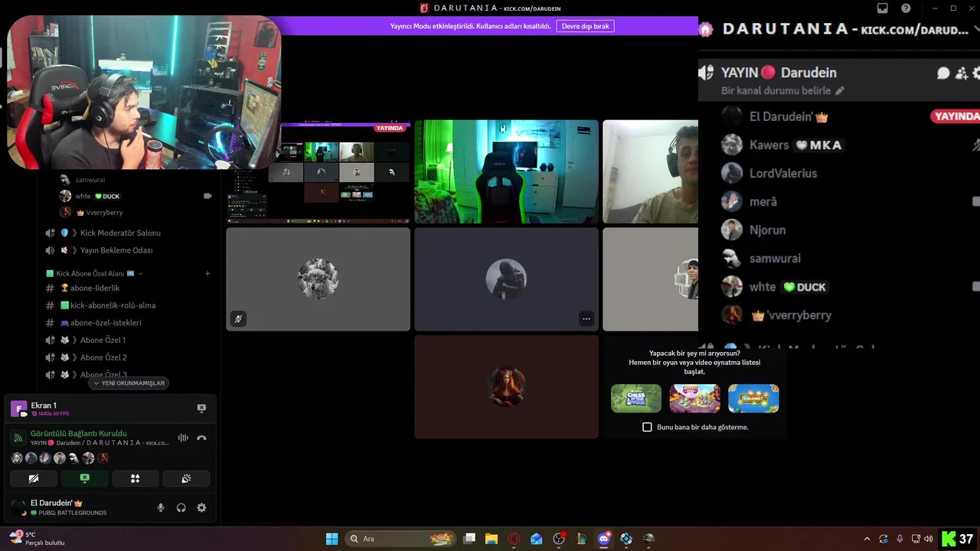Click the taskbar Ara search box
Screen dimensions: 980x551
(x=399, y=539)
